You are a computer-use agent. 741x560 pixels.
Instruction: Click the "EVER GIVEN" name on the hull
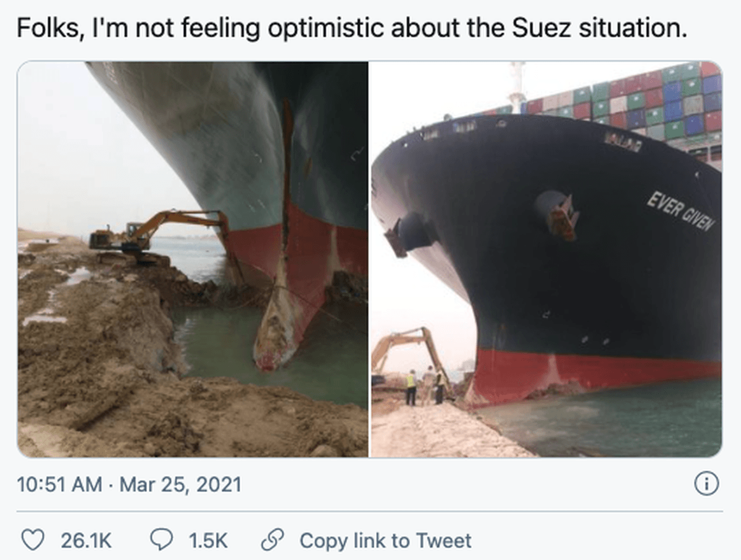[x=680, y=211]
